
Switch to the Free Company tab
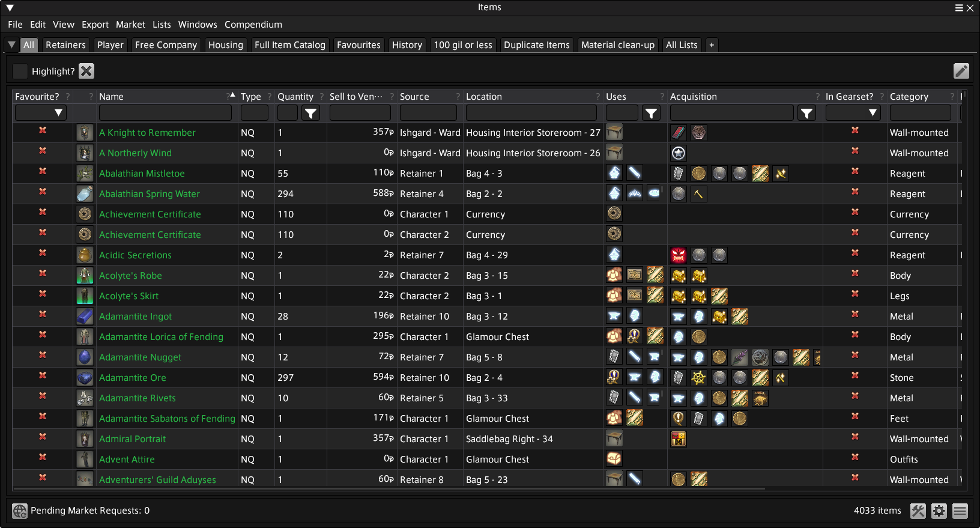[x=166, y=45]
